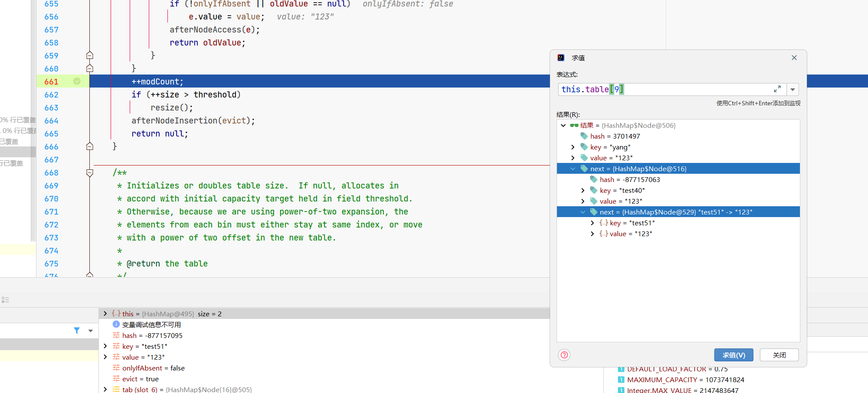This screenshot has height=393, width=868.
Task: Select hash = -877157063 row
Action: (x=678, y=179)
